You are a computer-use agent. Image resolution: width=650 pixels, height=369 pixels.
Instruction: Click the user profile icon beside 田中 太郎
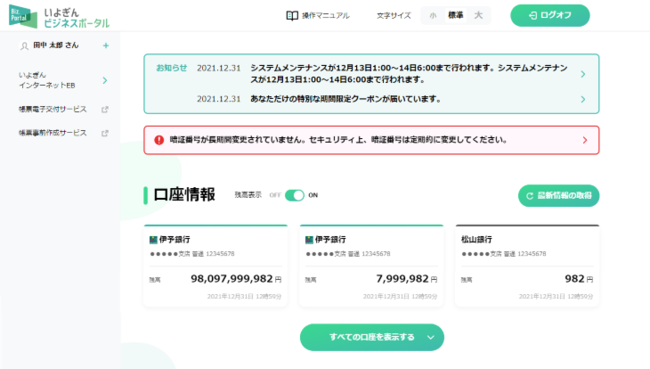point(24,46)
